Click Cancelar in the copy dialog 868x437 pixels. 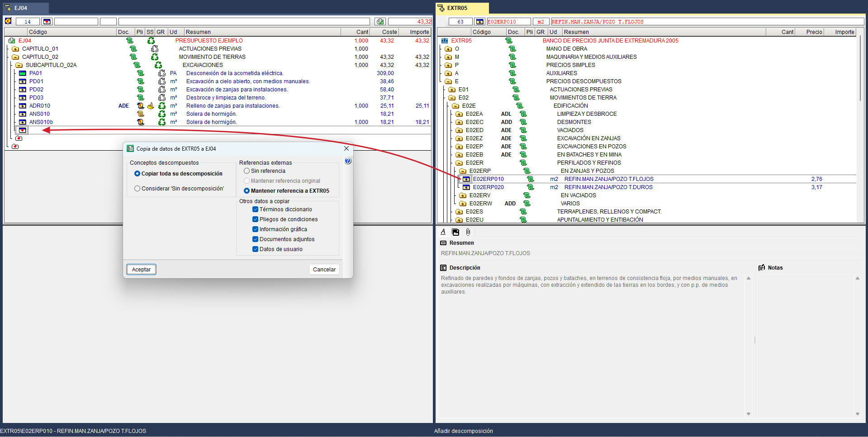click(x=324, y=270)
